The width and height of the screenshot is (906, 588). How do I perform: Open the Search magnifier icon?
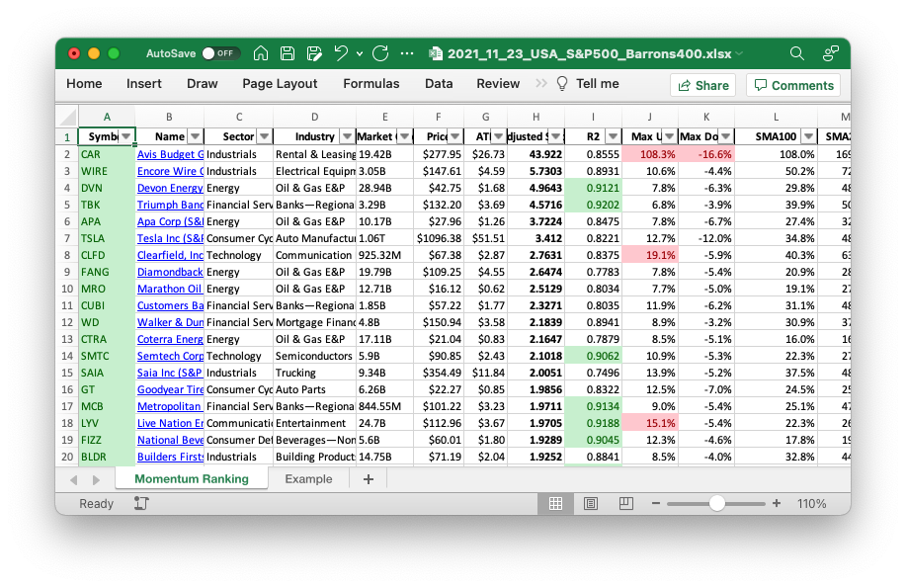click(796, 53)
